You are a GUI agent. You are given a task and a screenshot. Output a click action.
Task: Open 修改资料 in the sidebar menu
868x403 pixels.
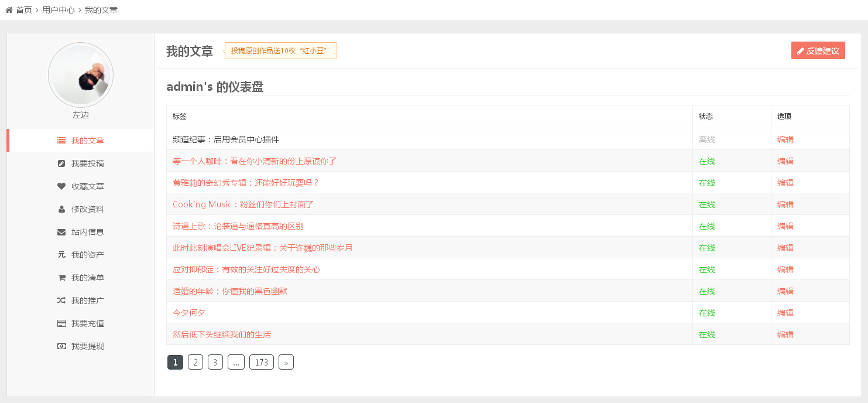coord(80,209)
